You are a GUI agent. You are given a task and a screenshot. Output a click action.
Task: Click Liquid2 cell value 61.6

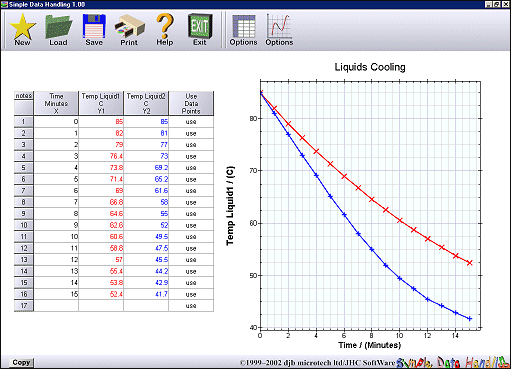coord(146,191)
